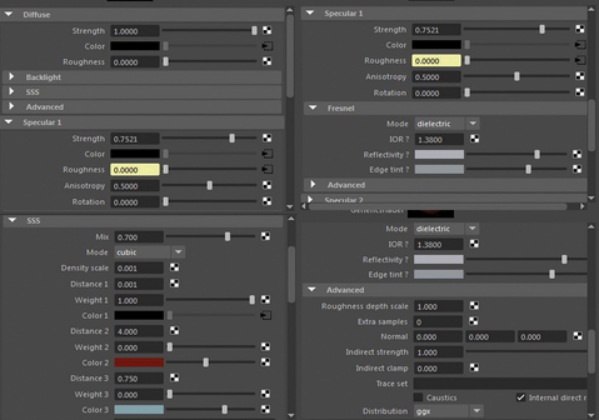The width and height of the screenshot is (599, 420).
Task: Click the checker icon next to SSS Mix
Action: pos(266,237)
